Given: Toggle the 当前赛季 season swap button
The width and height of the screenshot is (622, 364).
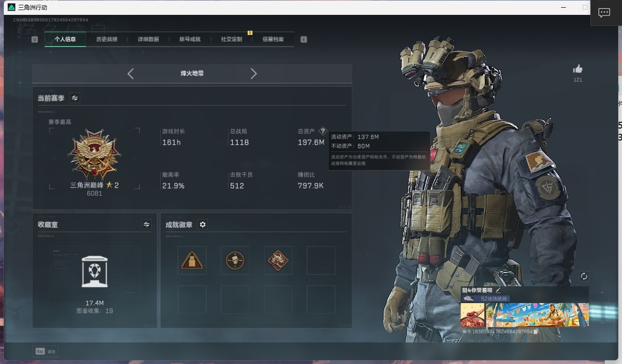Looking at the screenshot, I should coord(75,98).
